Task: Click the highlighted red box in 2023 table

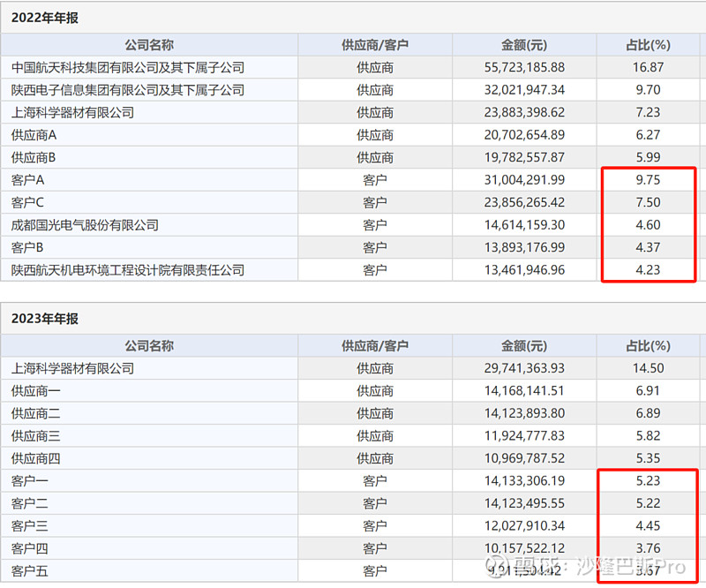Action: point(645,525)
